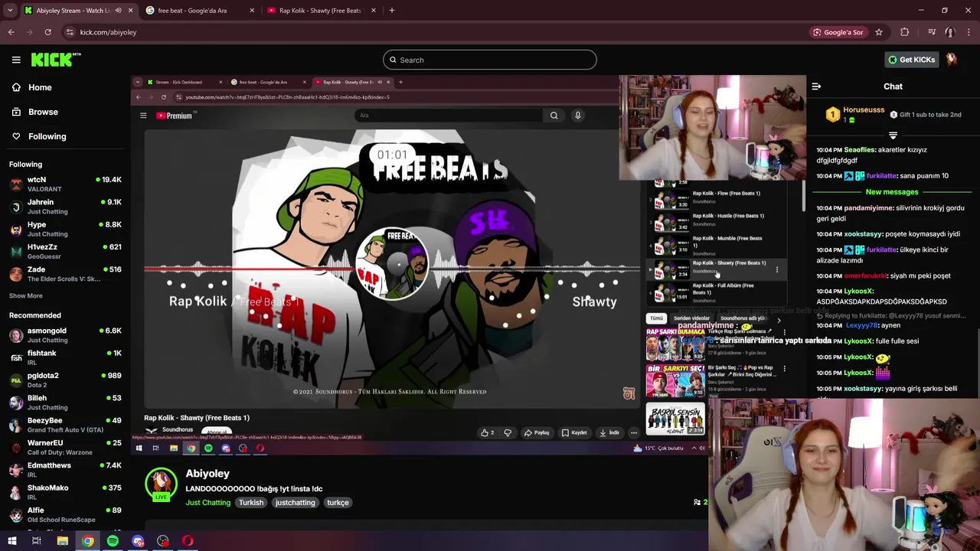
Task: Open Jahrein channel in Following list
Action: (65, 207)
